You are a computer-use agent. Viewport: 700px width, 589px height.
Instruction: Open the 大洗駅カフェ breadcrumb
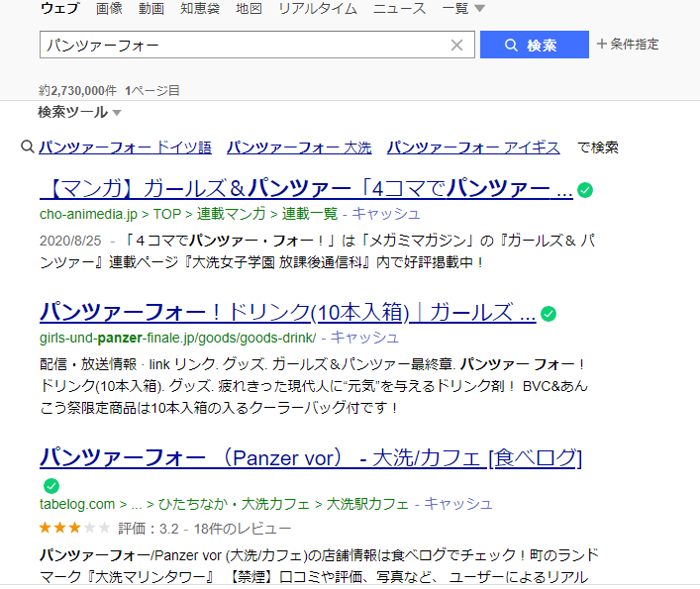tap(367, 504)
